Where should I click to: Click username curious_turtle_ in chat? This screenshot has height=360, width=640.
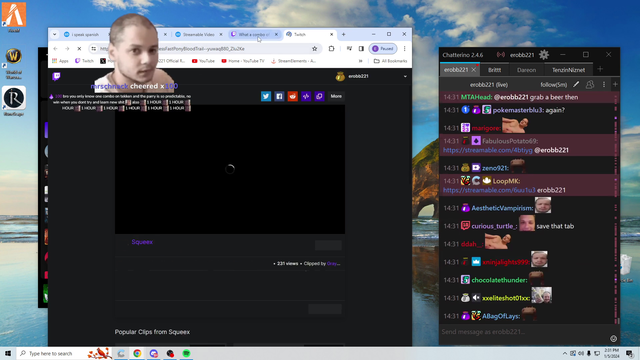(494, 226)
